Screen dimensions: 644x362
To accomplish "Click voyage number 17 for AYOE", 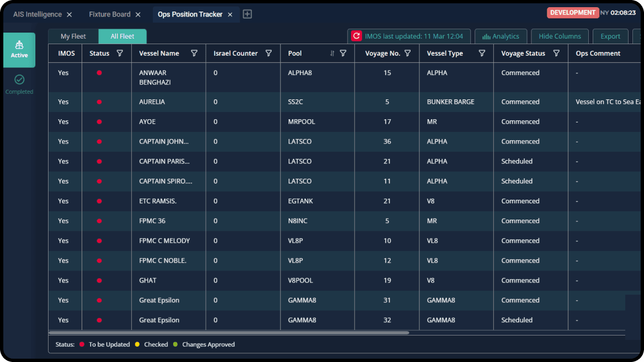I will [x=387, y=121].
